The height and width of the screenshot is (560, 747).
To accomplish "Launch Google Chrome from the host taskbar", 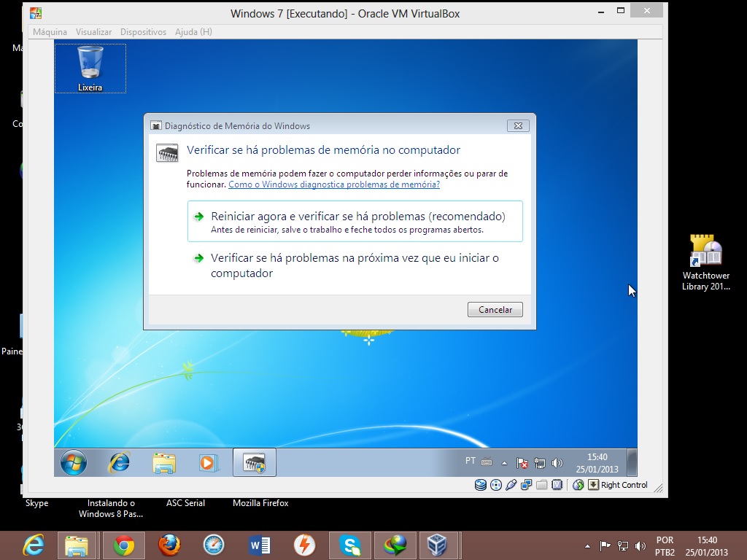I will point(123,545).
